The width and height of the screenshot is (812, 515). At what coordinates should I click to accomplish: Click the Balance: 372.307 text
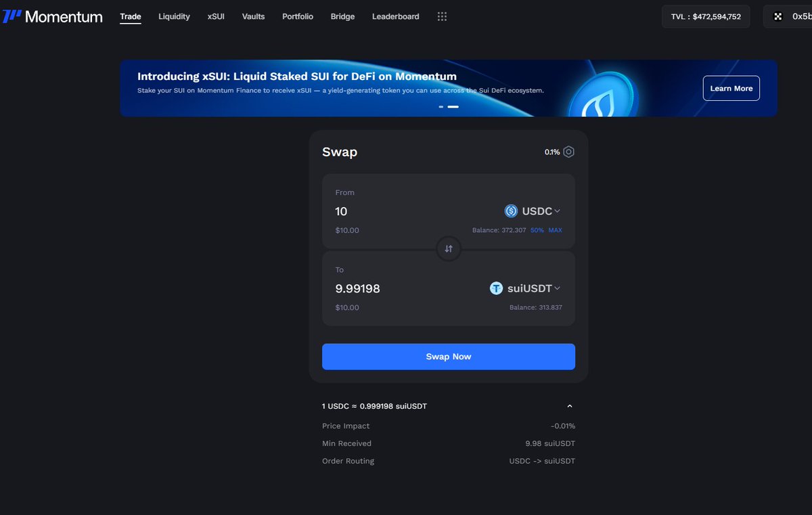[499, 230]
